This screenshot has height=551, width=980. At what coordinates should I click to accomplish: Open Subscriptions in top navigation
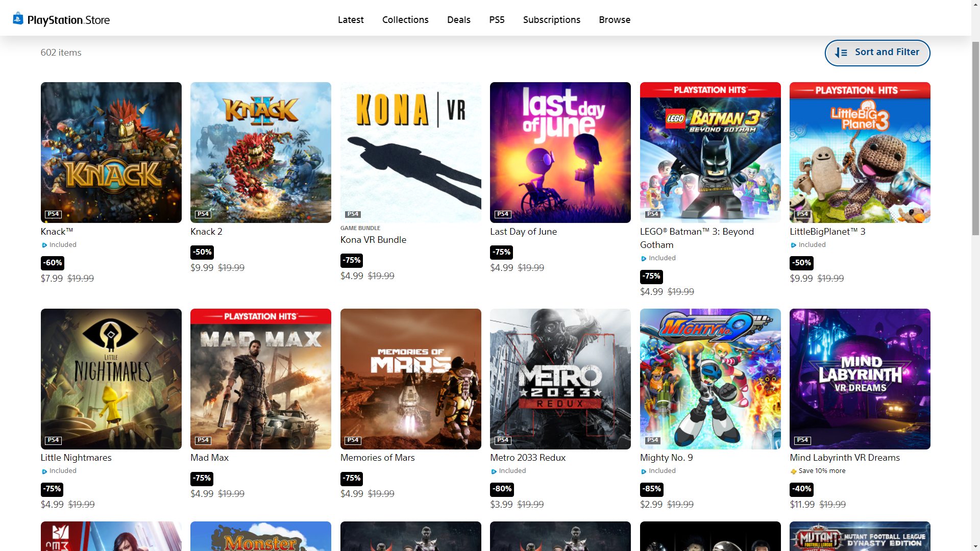[x=551, y=20]
